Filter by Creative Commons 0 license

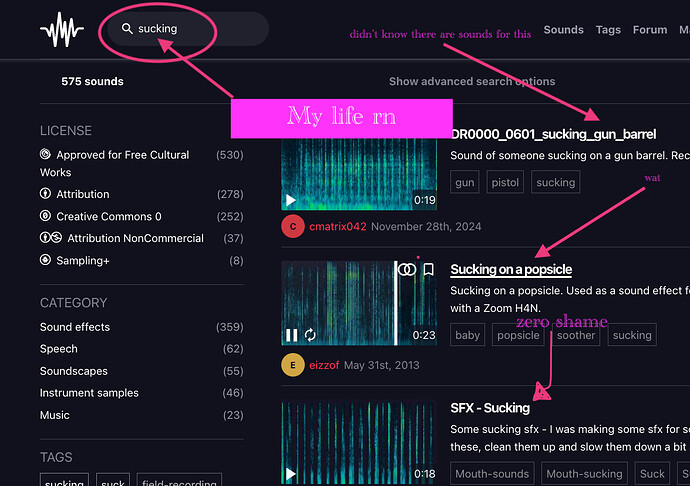tap(108, 216)
